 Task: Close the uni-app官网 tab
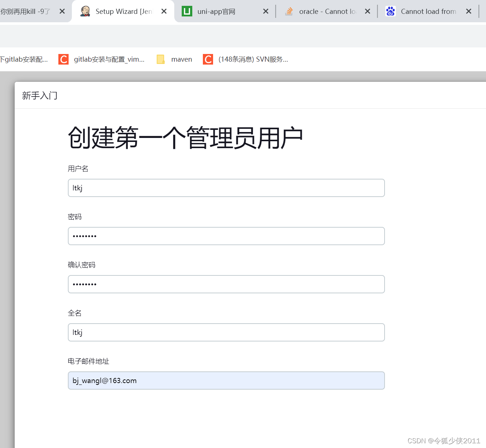click(x=266, y=11)
